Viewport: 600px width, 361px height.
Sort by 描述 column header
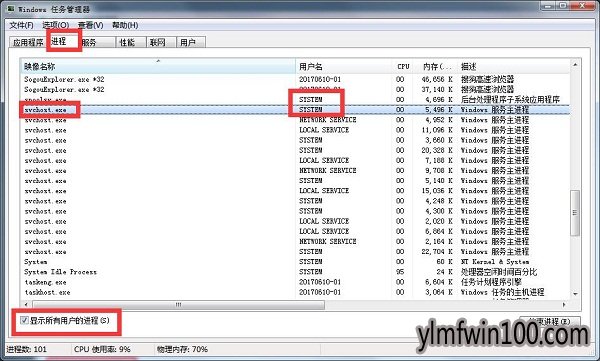point(514,66)
